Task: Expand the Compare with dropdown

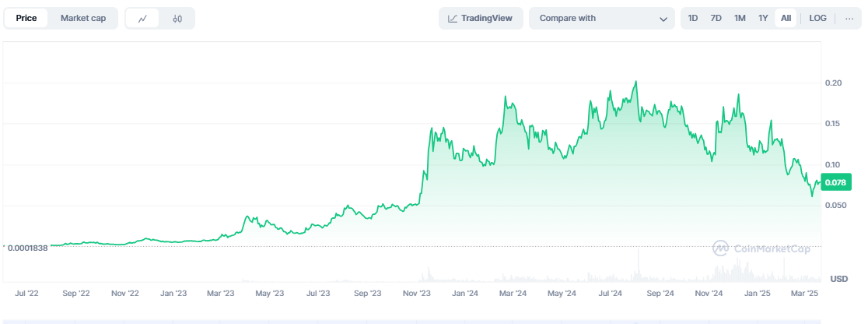Action: (x=601, y=18)
